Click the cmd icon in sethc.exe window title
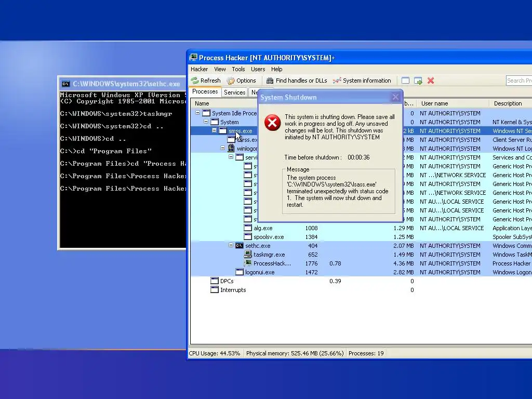Image resolution: width=532 pixels, height=399 pixels. tap(65, 84)
